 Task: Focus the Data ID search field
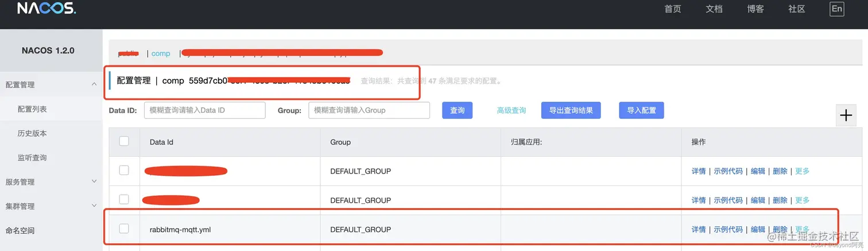point(205,110)
